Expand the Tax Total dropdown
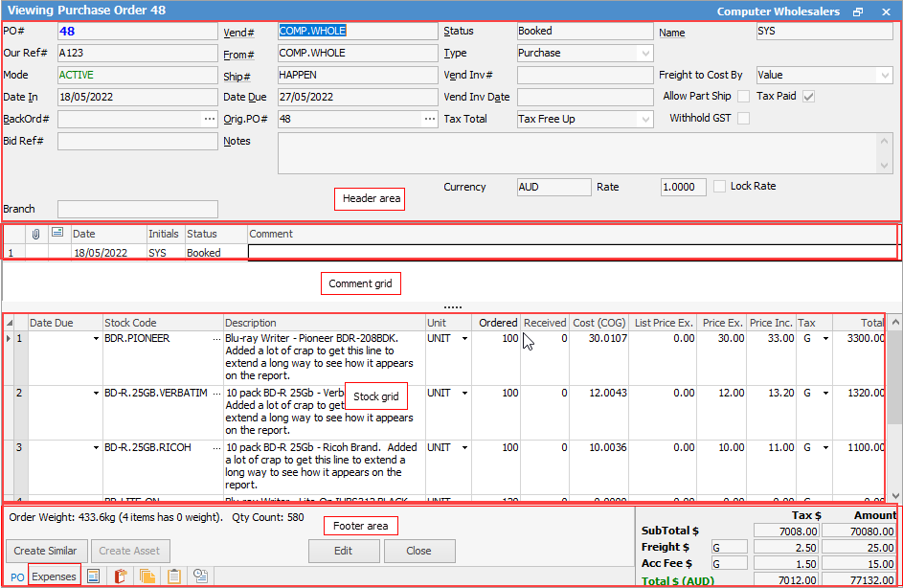The image size is (903, 588). coord(646,120)
